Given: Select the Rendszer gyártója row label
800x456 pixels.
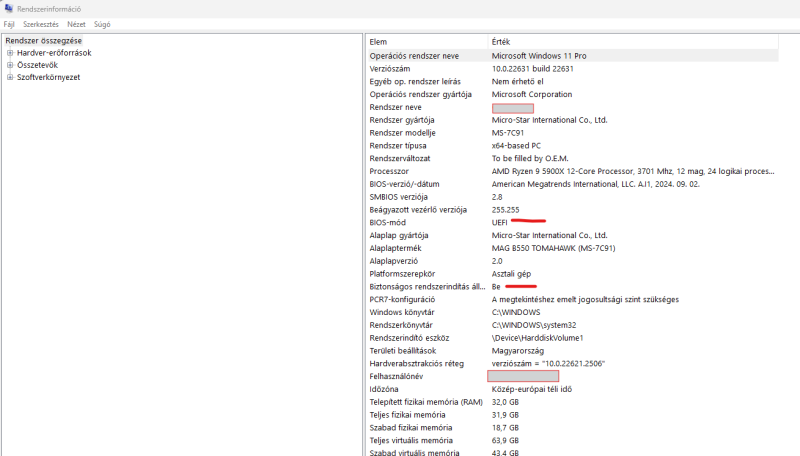Looking at the screenshot, I should coord(402,120).
